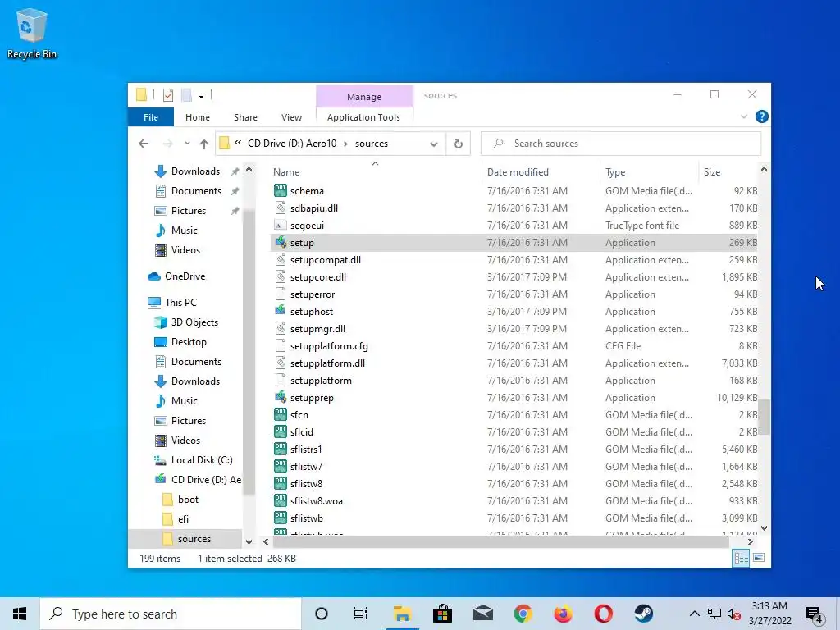Screen dimensions: 840x630
Task: Select the schema file
Action: click(307, 191)
